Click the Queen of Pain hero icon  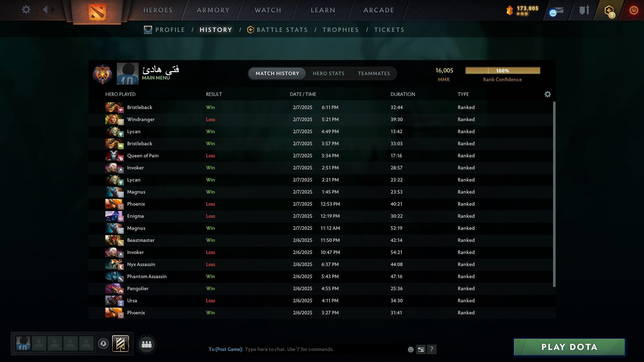pyautogui.click(x=114, y=156)
